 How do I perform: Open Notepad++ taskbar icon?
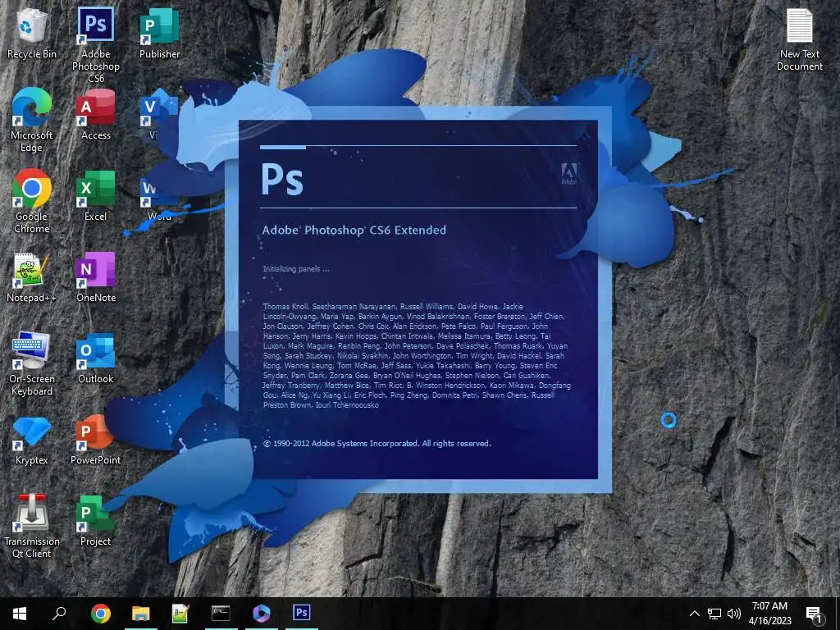180,614
